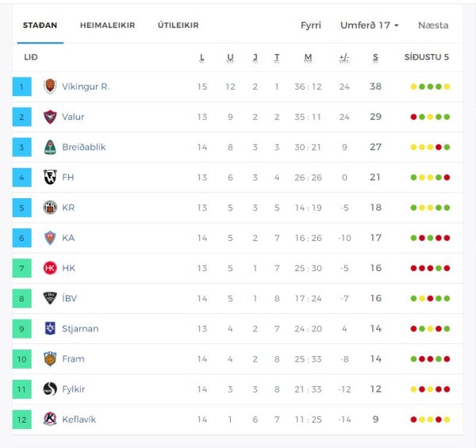476x448 pixels.
Task: Click the KR club crest
Action: tap(50, 208)
